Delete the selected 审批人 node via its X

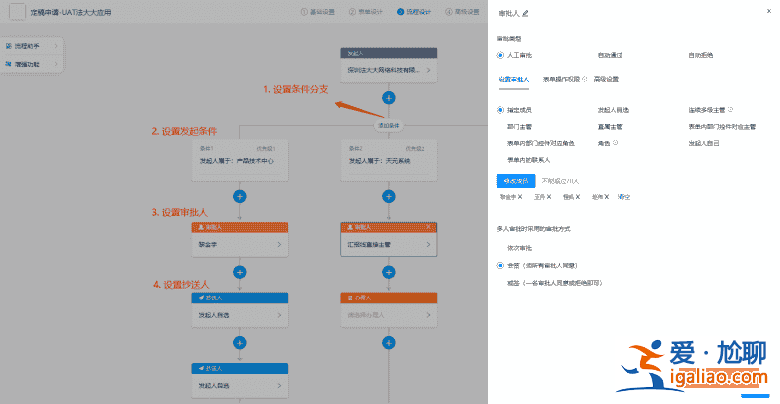(428, 227)
